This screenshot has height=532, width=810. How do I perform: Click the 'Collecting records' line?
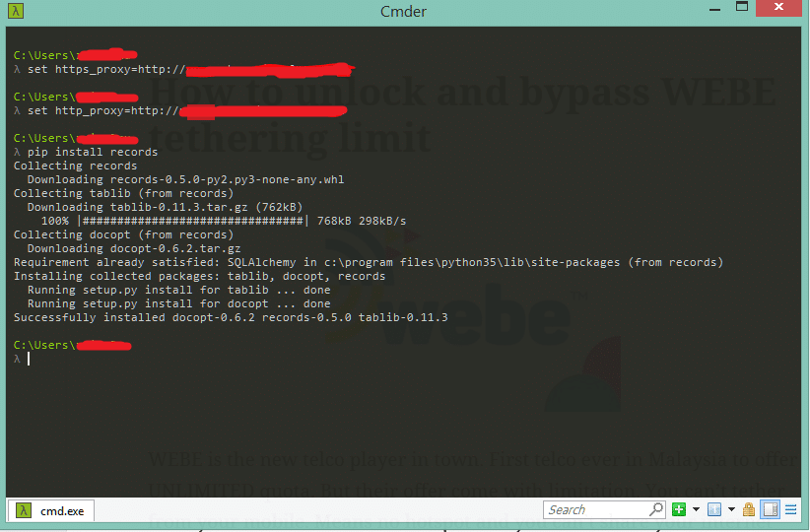tap(76, 166)
